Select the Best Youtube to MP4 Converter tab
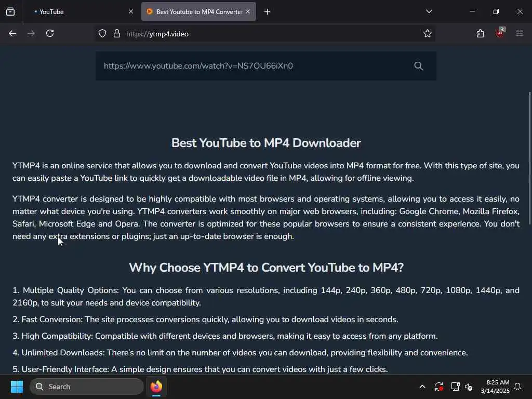Viewport: 532px width, 399px height. pos(198,11)
